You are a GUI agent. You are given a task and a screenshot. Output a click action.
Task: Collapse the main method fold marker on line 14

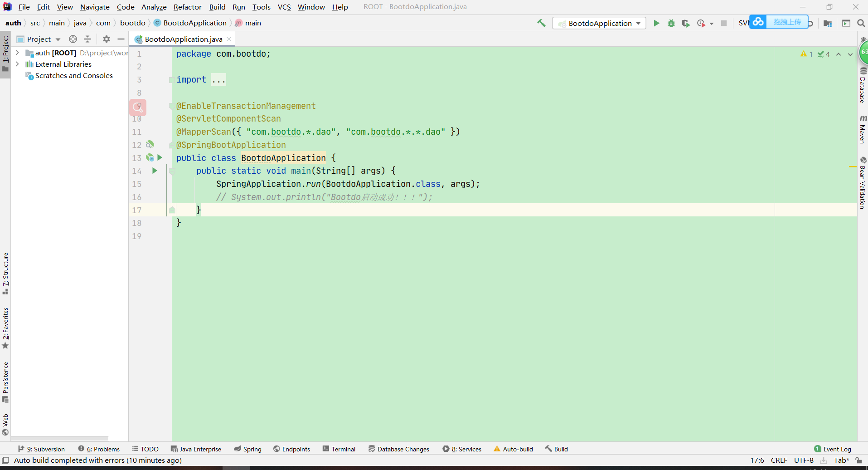pyautogui.click(x=172, y=171)
